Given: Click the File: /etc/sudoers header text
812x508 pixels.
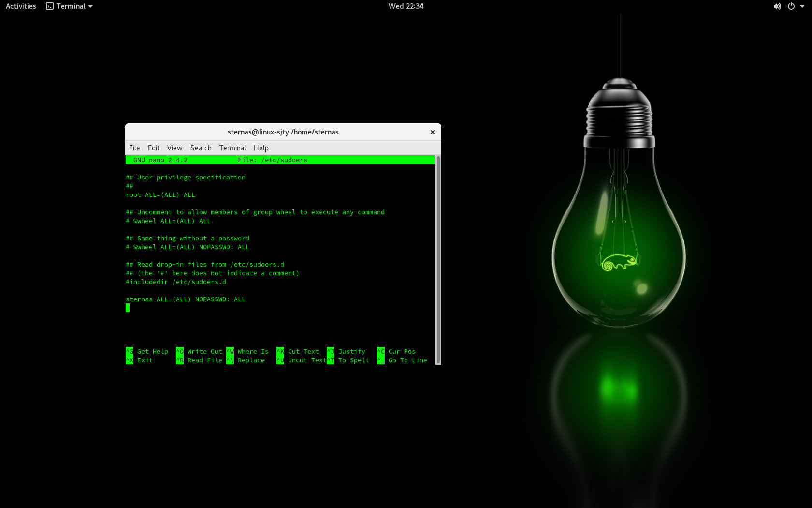Looking at the screenshot, I should pos(273,160).
